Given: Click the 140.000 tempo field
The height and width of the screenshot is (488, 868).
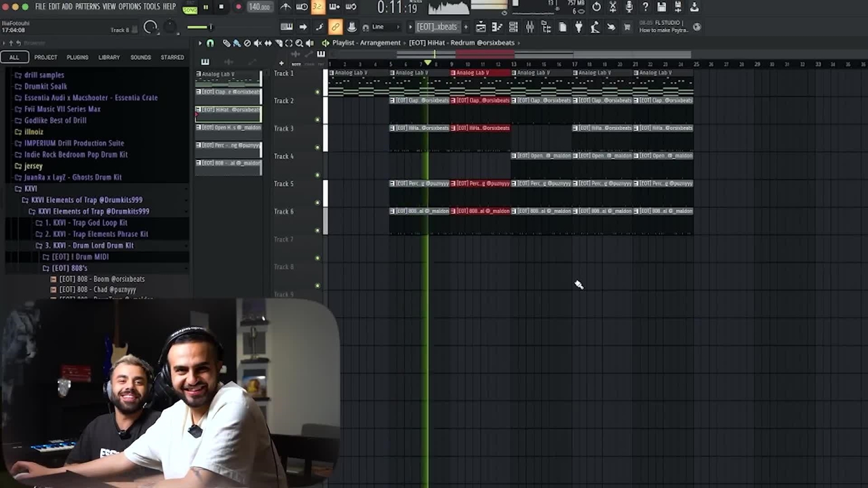Looking at the screenshot, I should (259, 7).
